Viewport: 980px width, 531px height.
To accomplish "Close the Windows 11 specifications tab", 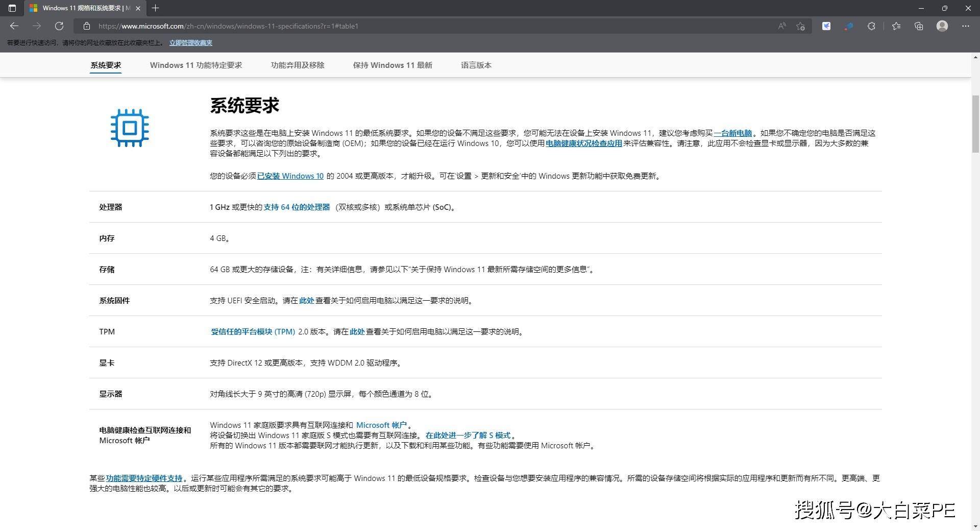I will pyautogui.click(x=138, y=8).
